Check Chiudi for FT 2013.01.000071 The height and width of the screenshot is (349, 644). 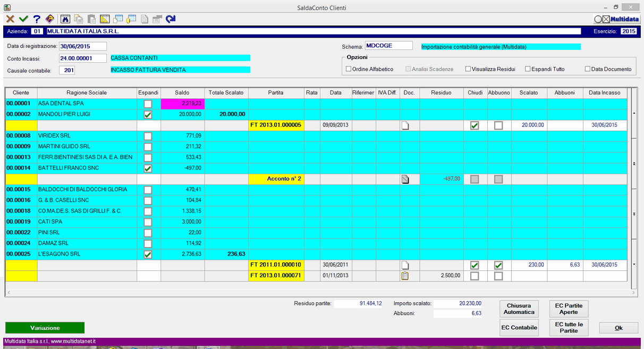pyautogui.click(x=474, y=276)
